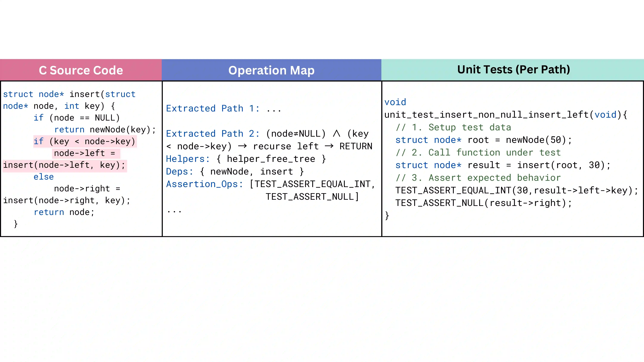Click 'Extracted Path 1:' label
The image size is (644, 362).
click(213, 108)
